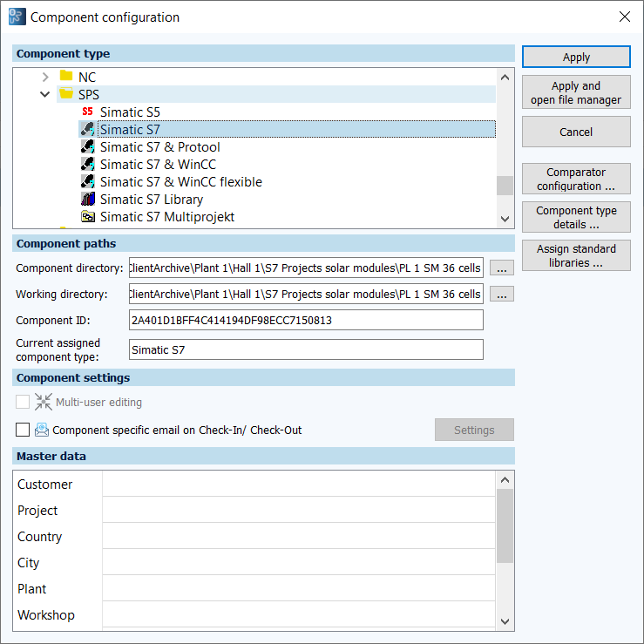Click the Simatic S7 Multiprojekt icon
This screenshot has height=644, width=644.
click(x=87, y=216)
